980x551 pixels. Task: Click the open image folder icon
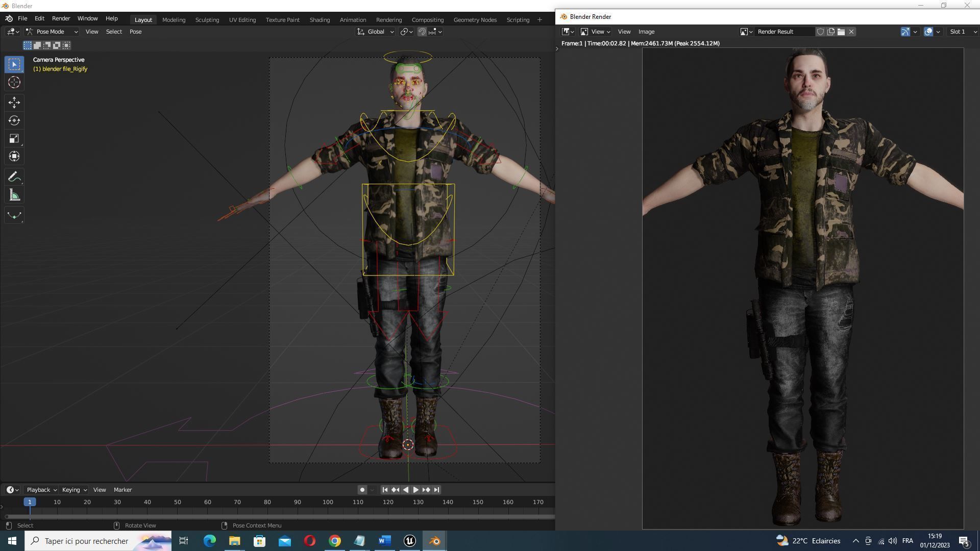click(x=841, y=32)
